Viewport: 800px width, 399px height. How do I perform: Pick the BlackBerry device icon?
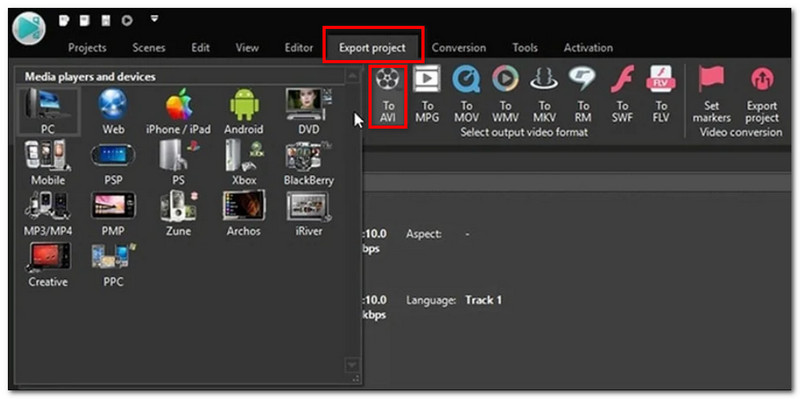[x=309, y=162]
